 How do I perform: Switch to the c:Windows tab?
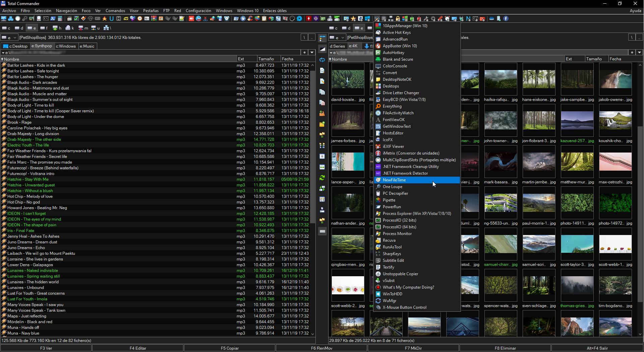(x=66, y=46)
